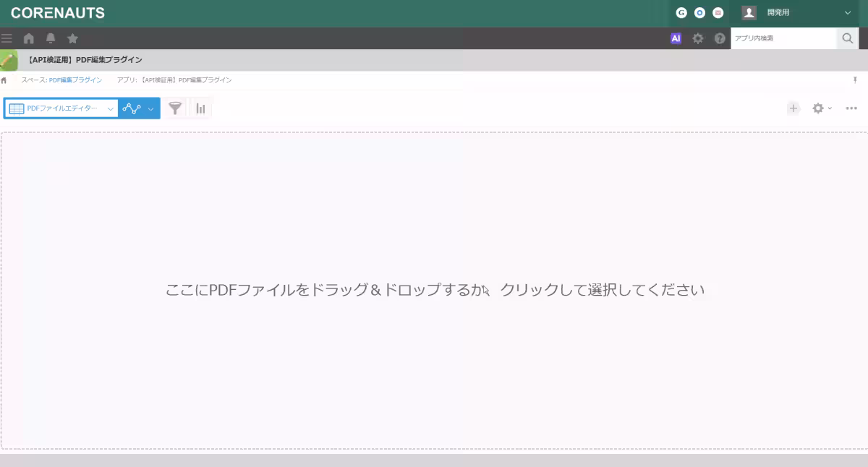Open the notifications bell
Viewport: 868px width, 467px height.
point(51,38)
